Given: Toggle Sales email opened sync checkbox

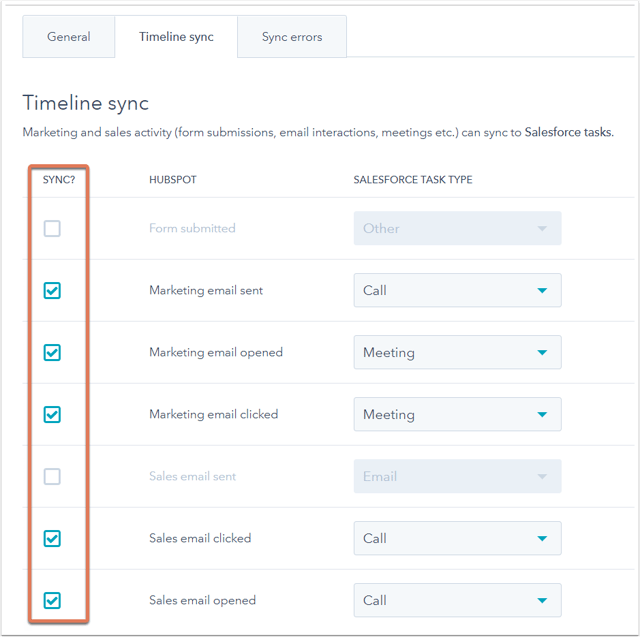Looking at the screenshot, I should 52,601.
